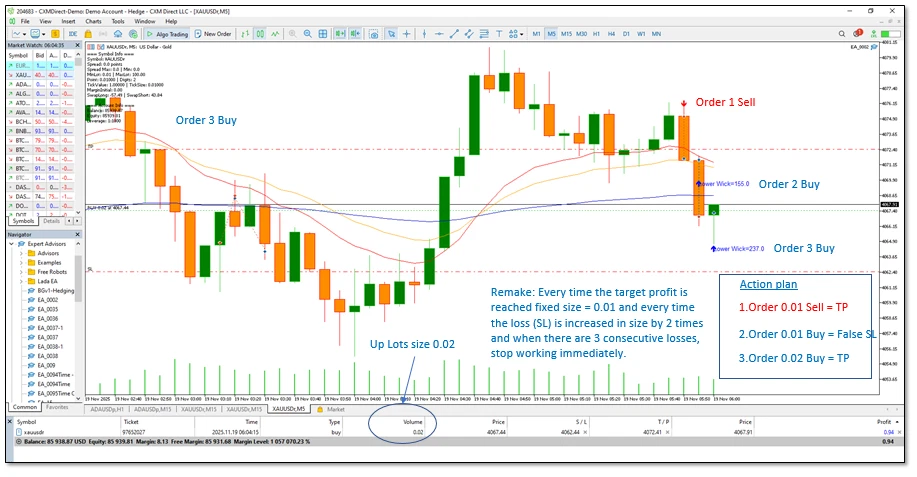Switch timeframe to M1
Viewport: 917px width, 477px height.
(536, 34)
